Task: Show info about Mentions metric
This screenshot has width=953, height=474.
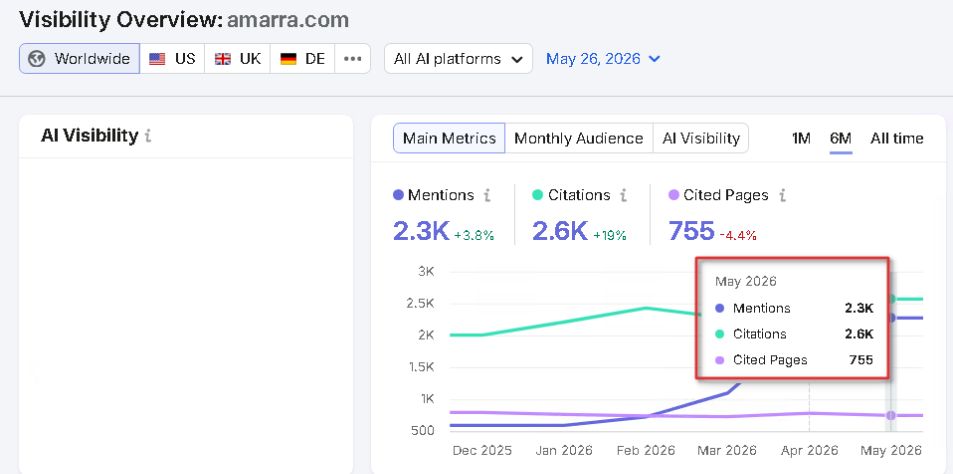Action: 487,195
